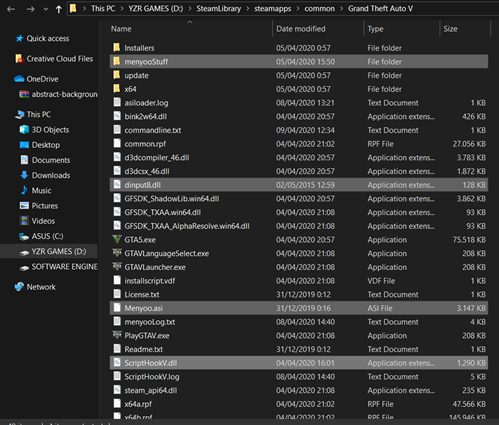
Task: Navigate to steamapps breadcrumb
Action: point(273,9)
